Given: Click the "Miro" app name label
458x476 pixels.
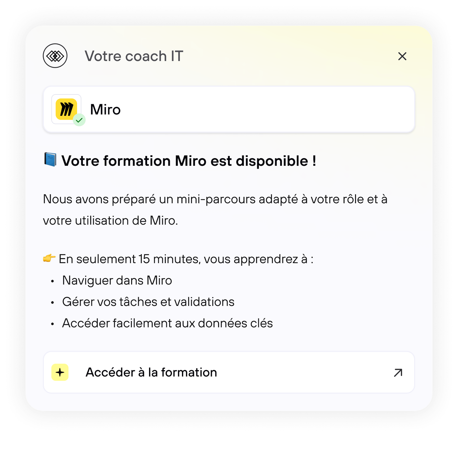Looking at the screenshot, I should (x=105, y=110).
